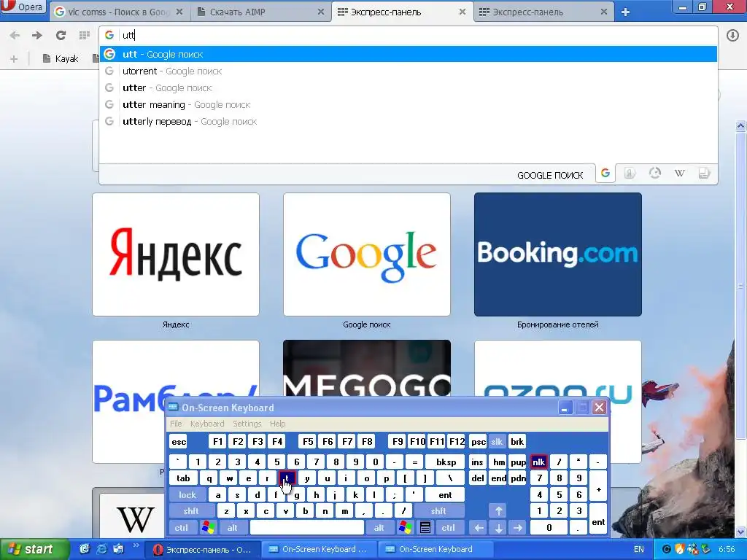The width and height of the screenshot is (747, 560).
Task: Click the esc key on the on-screen keyboard
Action: pyautogui.click(x=179, y=442)
